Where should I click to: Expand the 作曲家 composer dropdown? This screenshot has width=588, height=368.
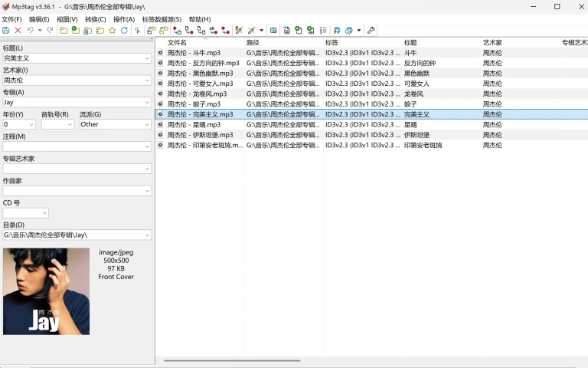click(x=147, y=191)
